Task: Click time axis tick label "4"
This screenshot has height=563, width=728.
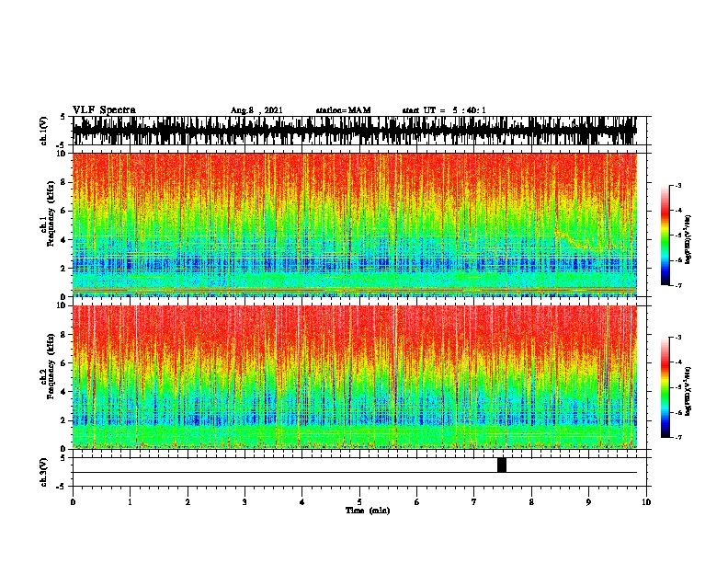Action: click(x=302, y=502)
